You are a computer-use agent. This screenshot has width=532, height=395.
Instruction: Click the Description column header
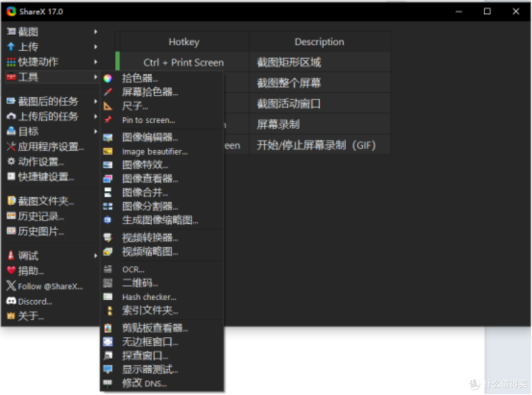[x=320, y=42]
